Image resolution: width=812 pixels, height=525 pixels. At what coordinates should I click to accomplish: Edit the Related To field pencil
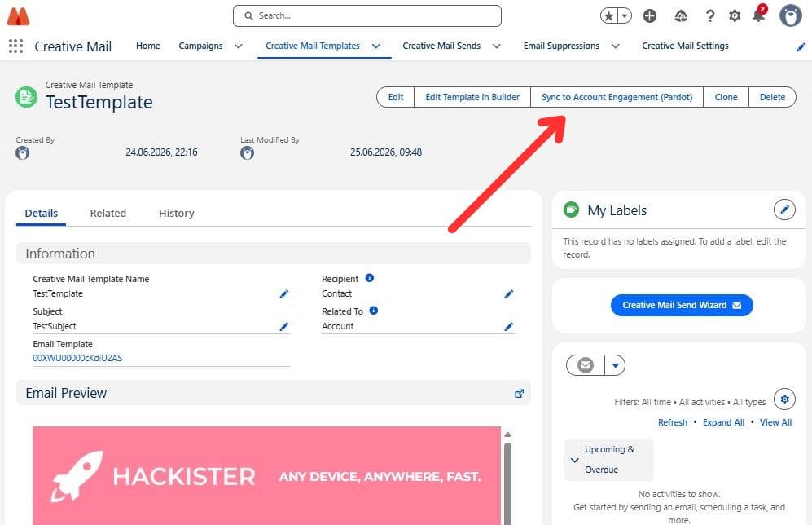tap(508, 327)
